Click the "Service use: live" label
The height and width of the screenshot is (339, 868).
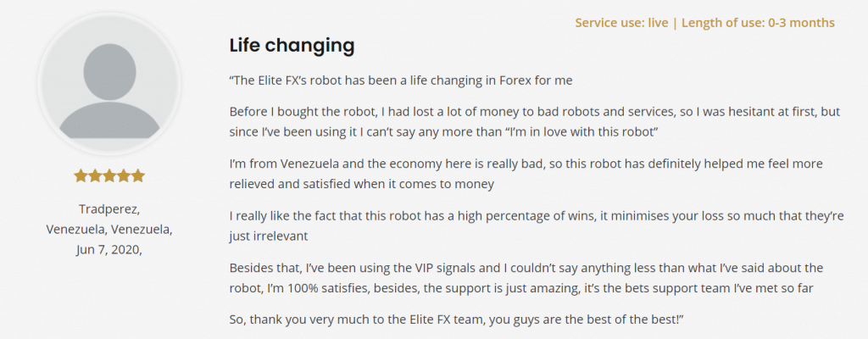(622, 23)
